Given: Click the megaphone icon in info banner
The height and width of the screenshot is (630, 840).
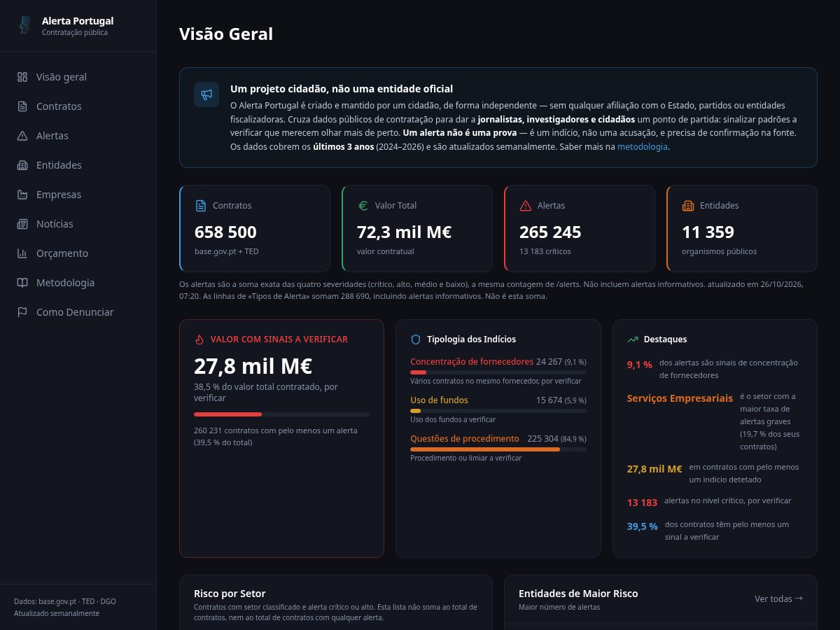Looking at the screenshot, I should (206, 94).
